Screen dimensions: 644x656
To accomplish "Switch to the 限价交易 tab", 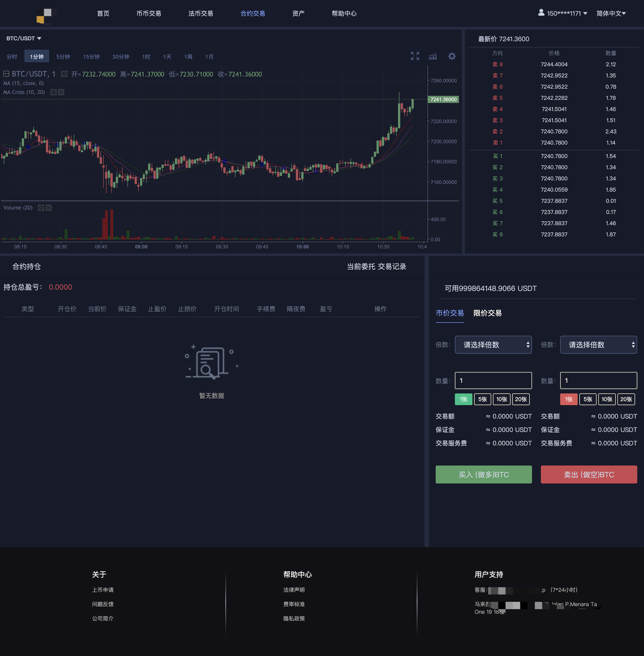I will click(x=488, y=313).
